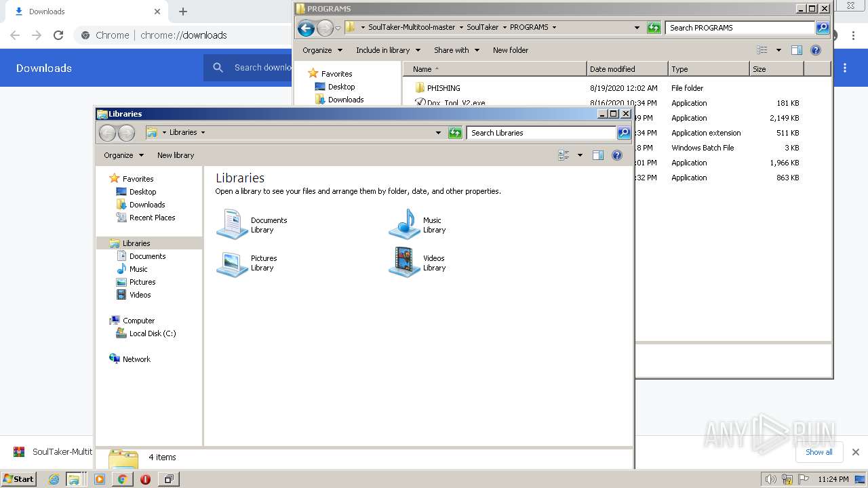The height and width of the screenshot is (488, 868).
Task: Open view options dropdown arrow in PROGRAMS window
Action: (778, 50)
